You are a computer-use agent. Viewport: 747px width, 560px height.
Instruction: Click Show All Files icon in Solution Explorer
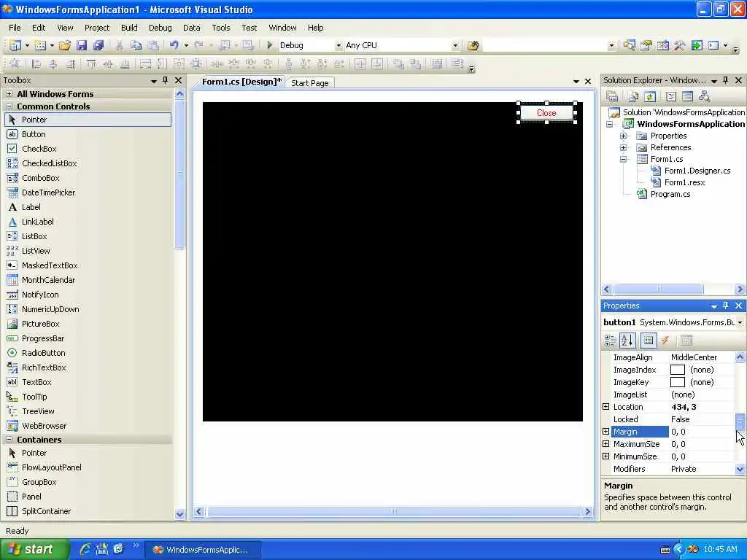tap(633, 97)
